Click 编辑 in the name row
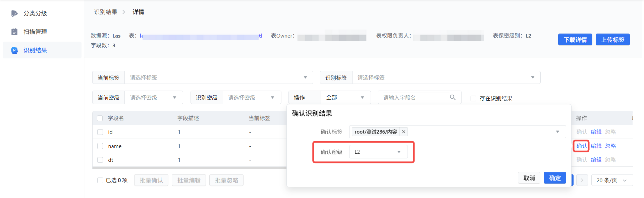 (x=596, y=146)
